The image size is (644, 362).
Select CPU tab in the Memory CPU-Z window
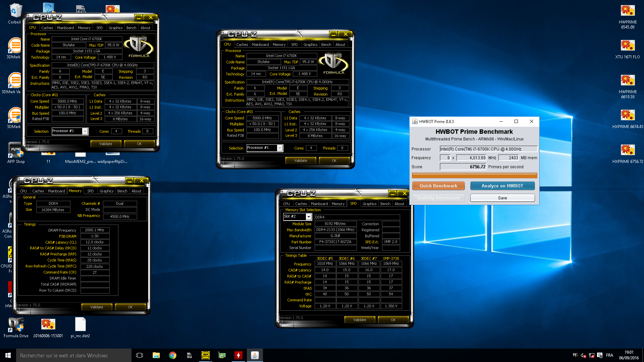tap(23, 191)
